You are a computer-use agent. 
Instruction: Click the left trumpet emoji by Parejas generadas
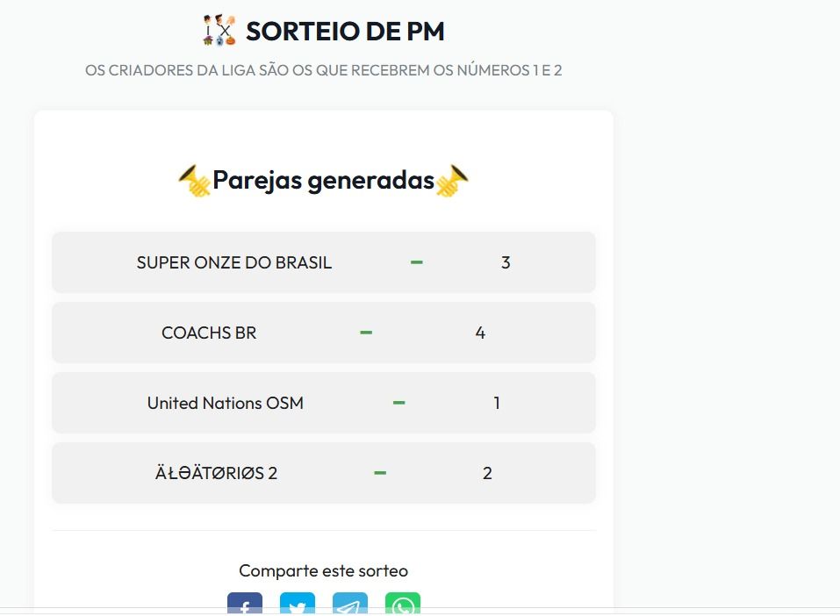pyautogui.click(x=195, y=180)
